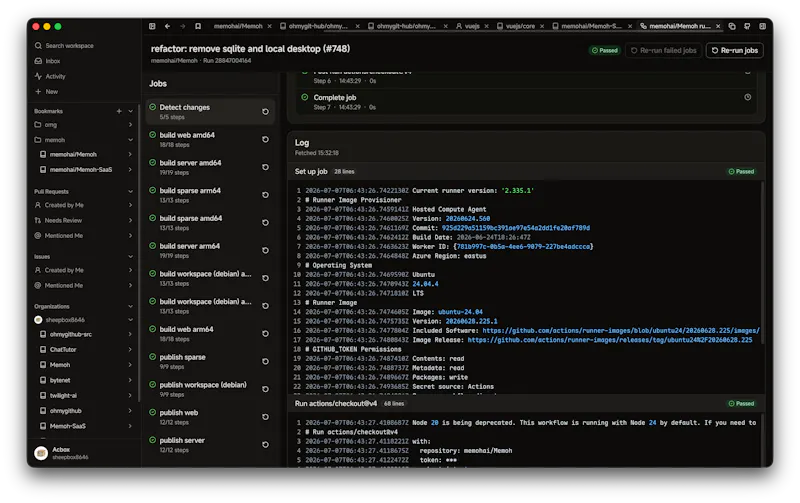Re-run the build web arm64 job
Viewport: 800px width, 503px height.
265,334
